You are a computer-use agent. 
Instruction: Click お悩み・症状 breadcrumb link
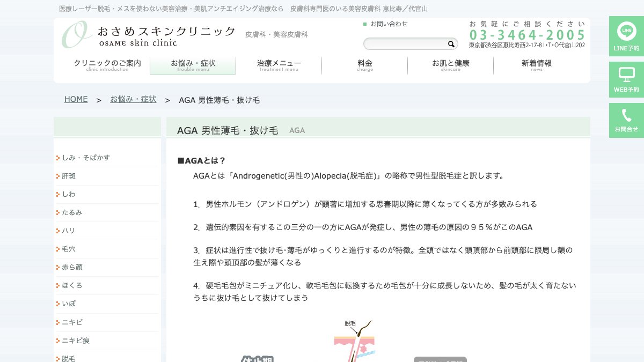(x=133, y=99)
